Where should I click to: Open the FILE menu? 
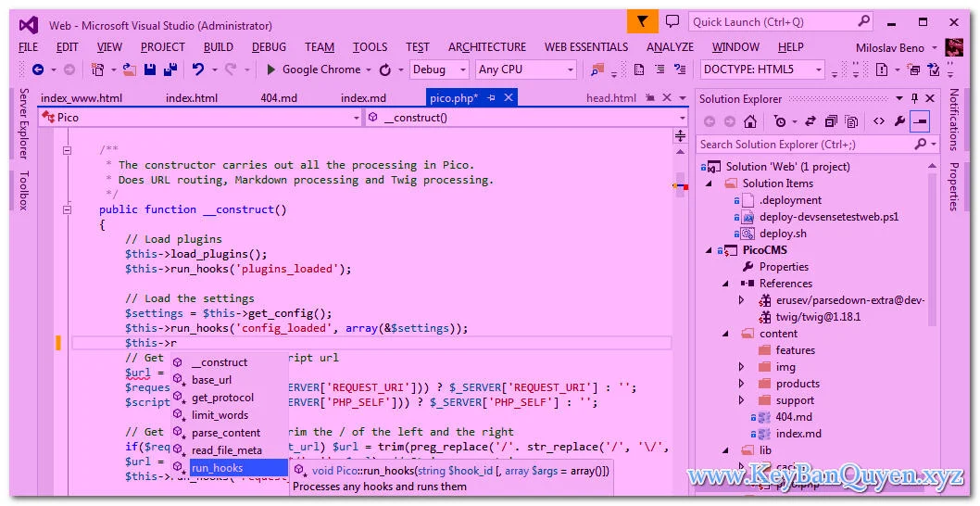28,47
